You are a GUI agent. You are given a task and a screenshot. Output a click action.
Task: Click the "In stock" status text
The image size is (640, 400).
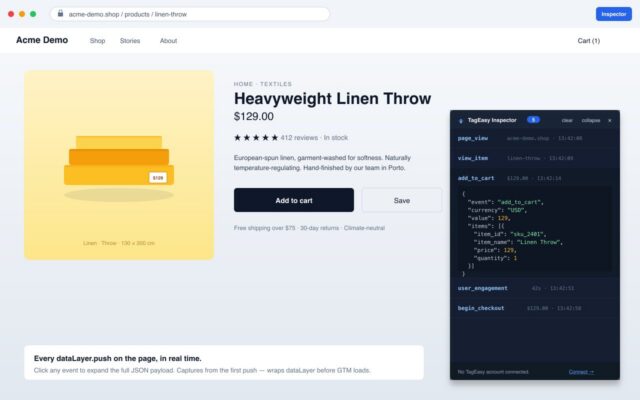click(336, 138)
